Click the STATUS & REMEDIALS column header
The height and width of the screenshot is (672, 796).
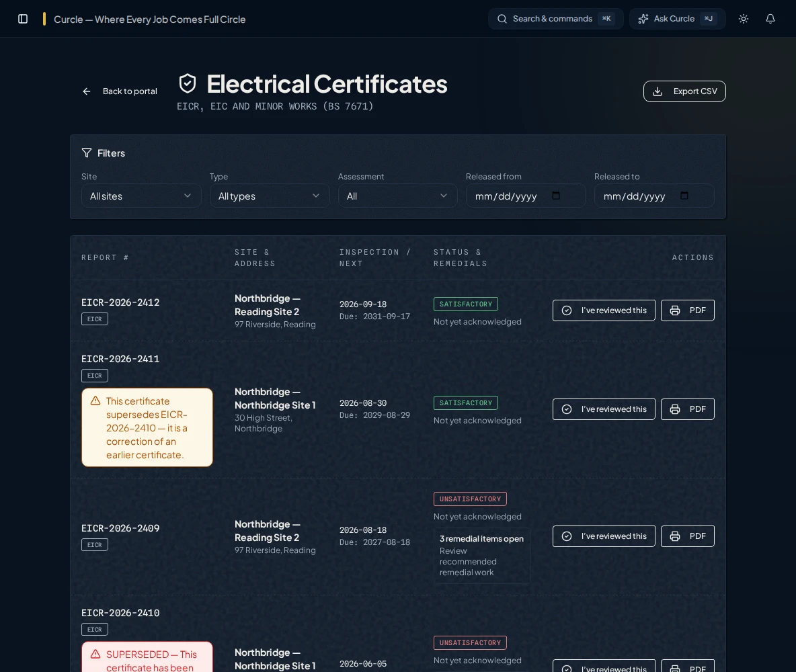click(x=460, y=258)
